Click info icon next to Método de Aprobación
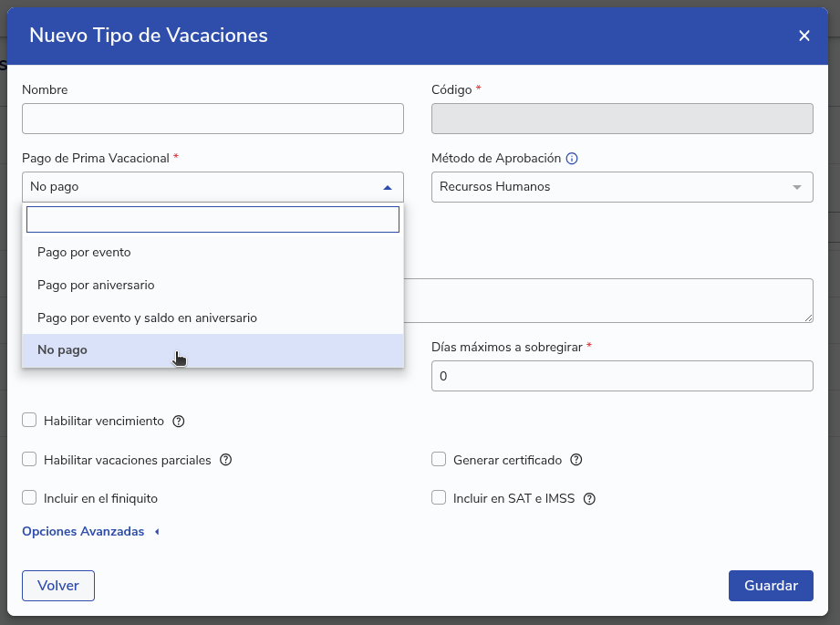Image resolution: width=840 pixels, height=625 pixels. point(572,158)
